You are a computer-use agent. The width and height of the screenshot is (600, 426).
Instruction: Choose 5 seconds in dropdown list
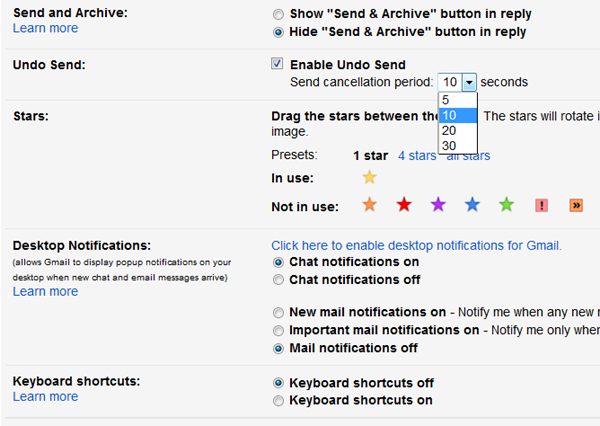tap(458, 100)
